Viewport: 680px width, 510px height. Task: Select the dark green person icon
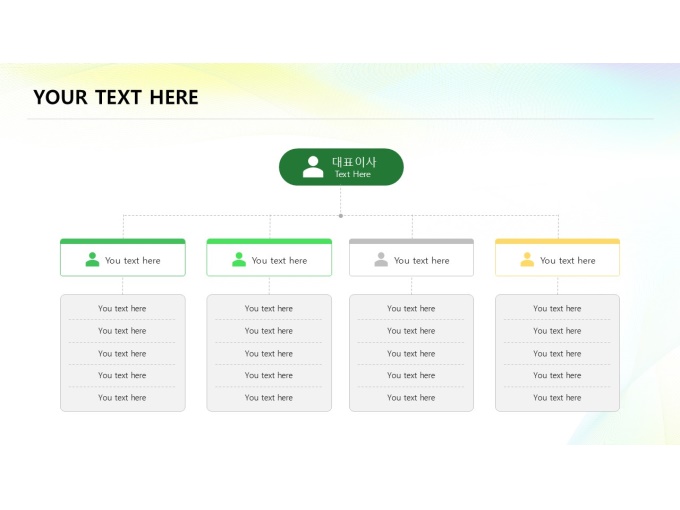click(x=92, y=260)
